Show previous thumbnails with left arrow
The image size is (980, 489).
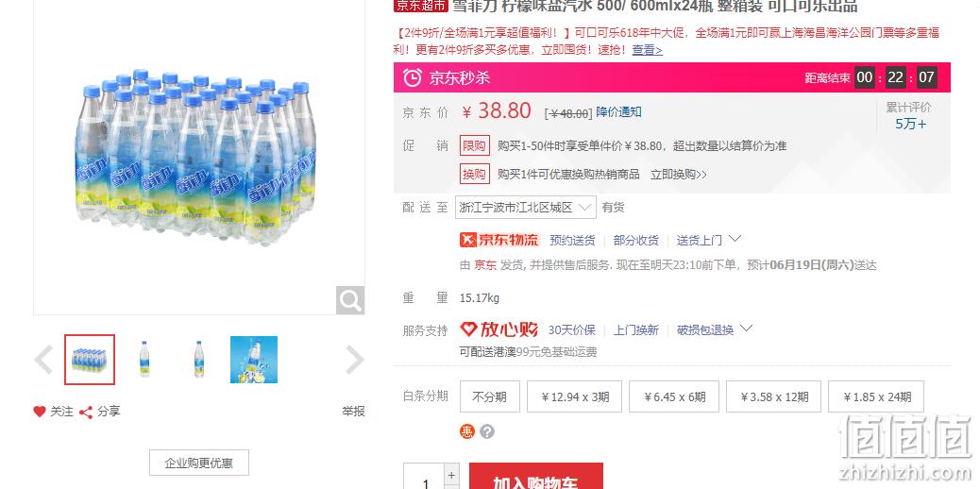click(x=43, y=360)
